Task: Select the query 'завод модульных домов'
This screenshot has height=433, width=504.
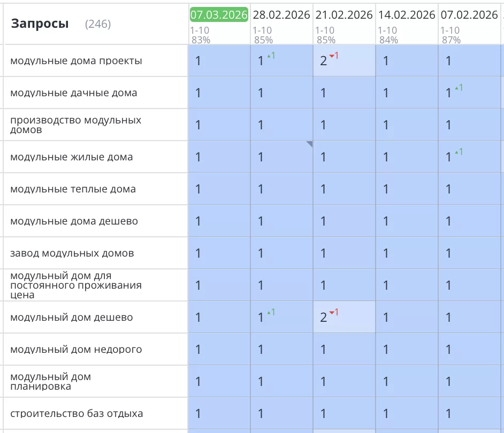Action: coord(72,253)
